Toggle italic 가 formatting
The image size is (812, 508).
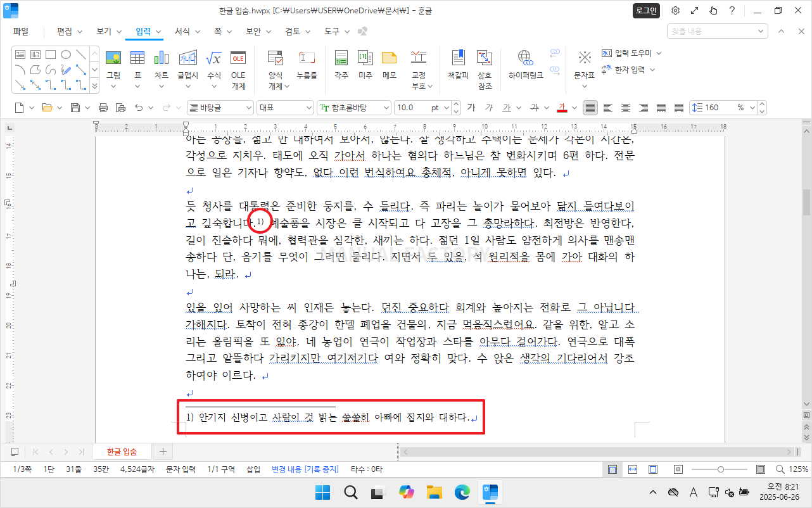pyautogui.click(x=488, y=108)
